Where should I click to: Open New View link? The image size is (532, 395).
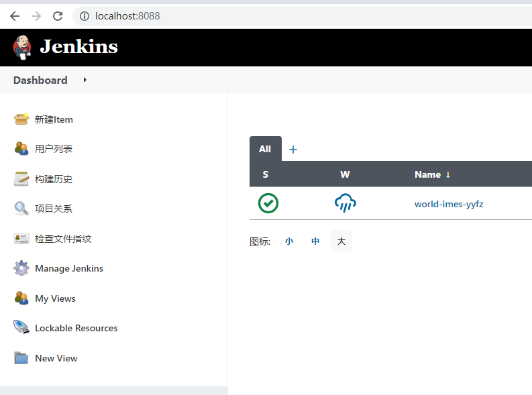pos(56,358)
